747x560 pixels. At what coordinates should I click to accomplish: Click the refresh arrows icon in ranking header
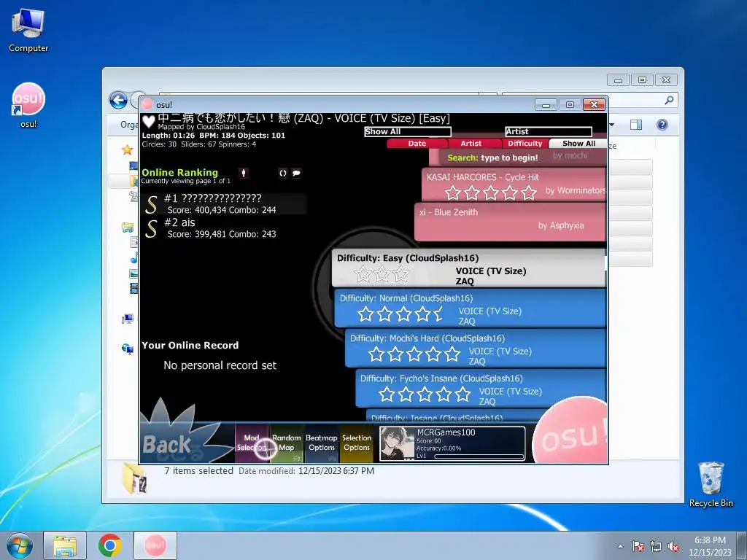(283, 173)
